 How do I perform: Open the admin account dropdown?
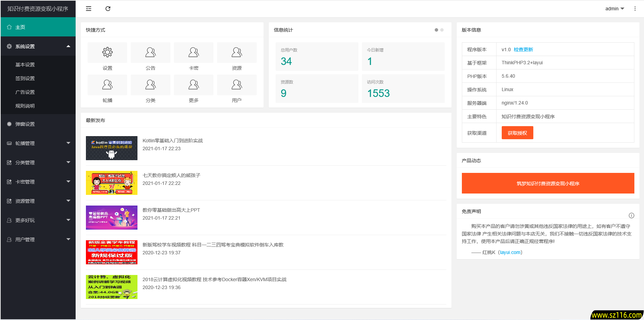click(x=615, y=9)
